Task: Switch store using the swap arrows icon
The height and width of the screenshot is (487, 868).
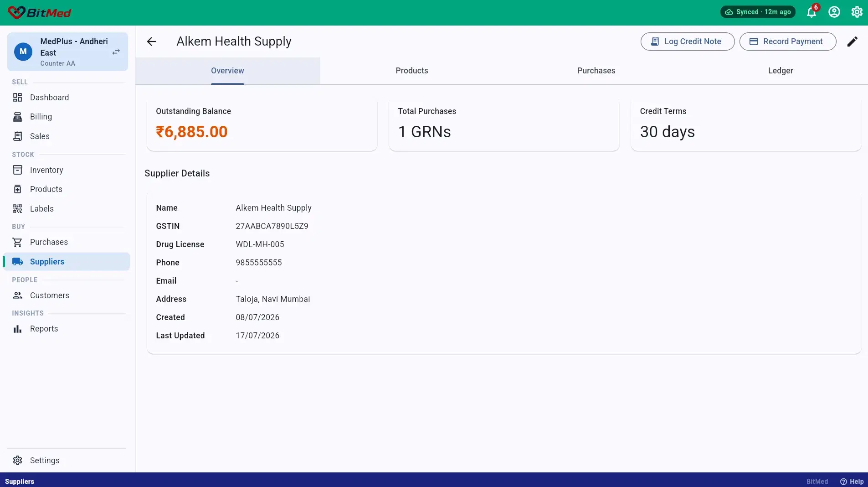Action: click(x=116, y=52)
